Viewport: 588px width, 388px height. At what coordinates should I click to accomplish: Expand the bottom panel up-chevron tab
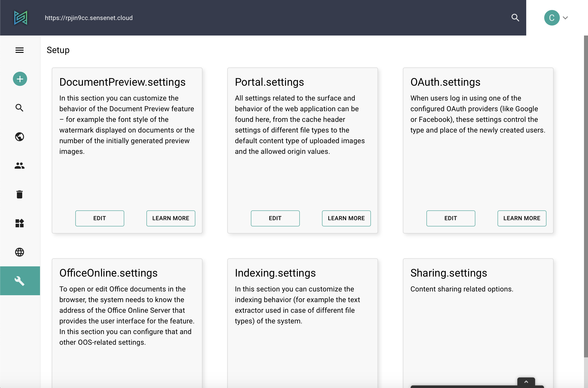click(526, 382)
